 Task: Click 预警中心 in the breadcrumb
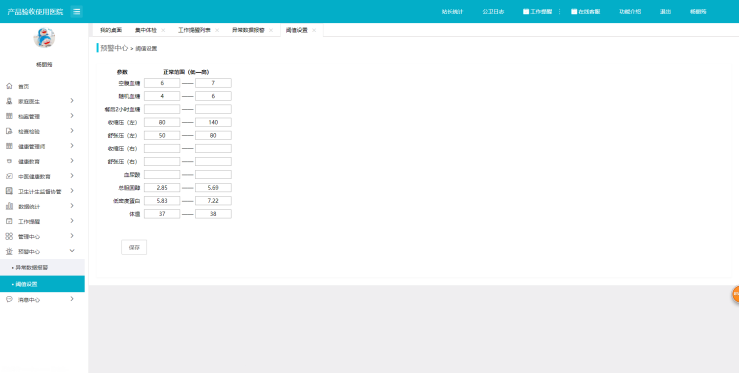[x=114, y=48]
